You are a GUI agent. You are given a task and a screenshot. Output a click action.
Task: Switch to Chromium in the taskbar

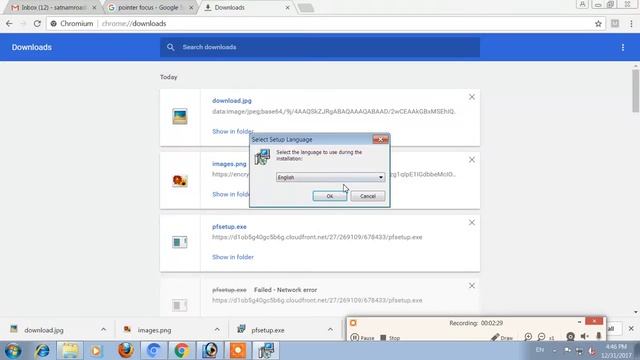(153, 351)
